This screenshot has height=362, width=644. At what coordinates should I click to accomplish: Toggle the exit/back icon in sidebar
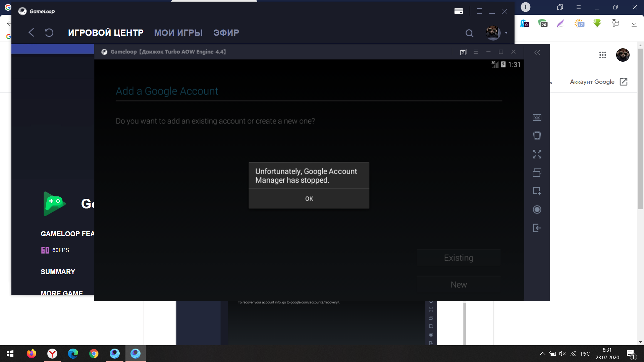tap(537, 229)
